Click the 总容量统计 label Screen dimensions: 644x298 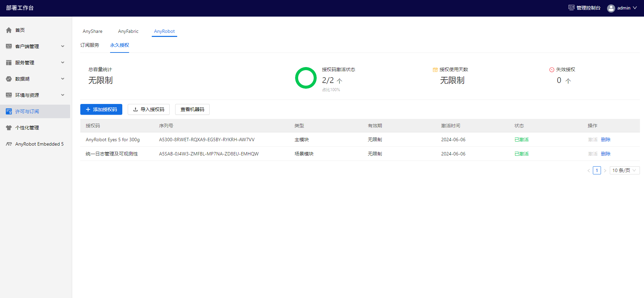[100, 69]
